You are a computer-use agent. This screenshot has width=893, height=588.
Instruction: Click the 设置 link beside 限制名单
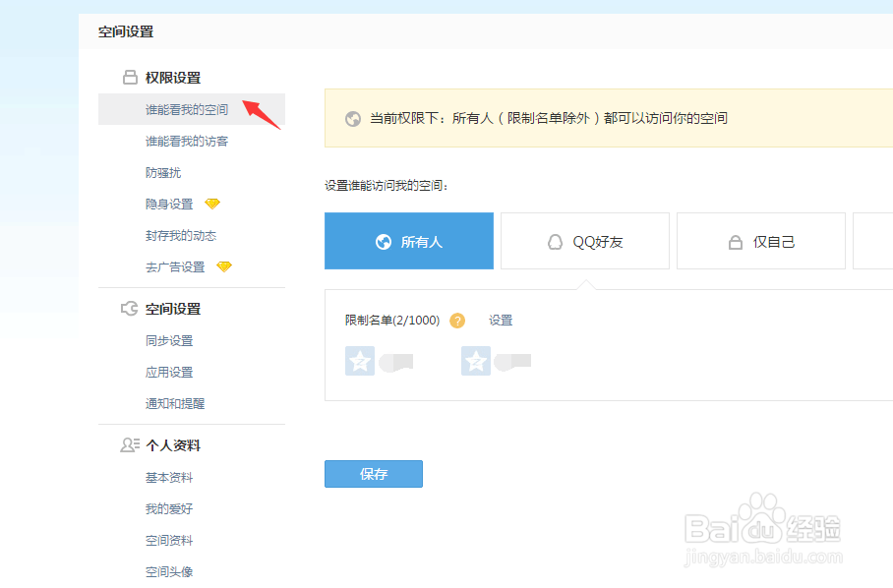point(501,321)
